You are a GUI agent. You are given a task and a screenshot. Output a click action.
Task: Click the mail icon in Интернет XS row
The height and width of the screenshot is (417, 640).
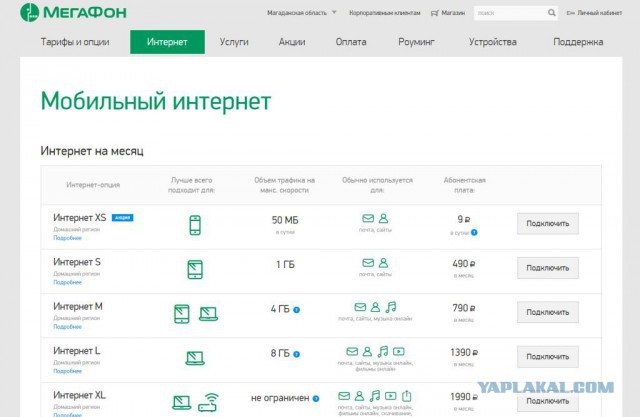368,218
